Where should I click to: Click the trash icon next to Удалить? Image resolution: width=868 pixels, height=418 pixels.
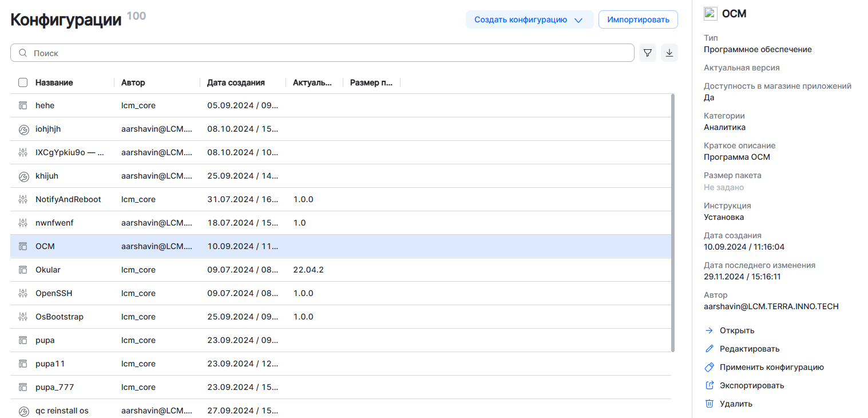(710, 404)
